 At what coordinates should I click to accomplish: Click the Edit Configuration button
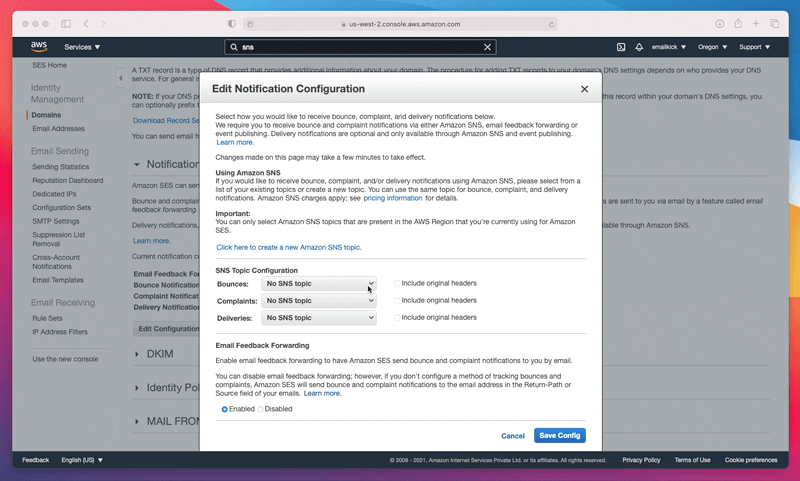pos(166,329)
